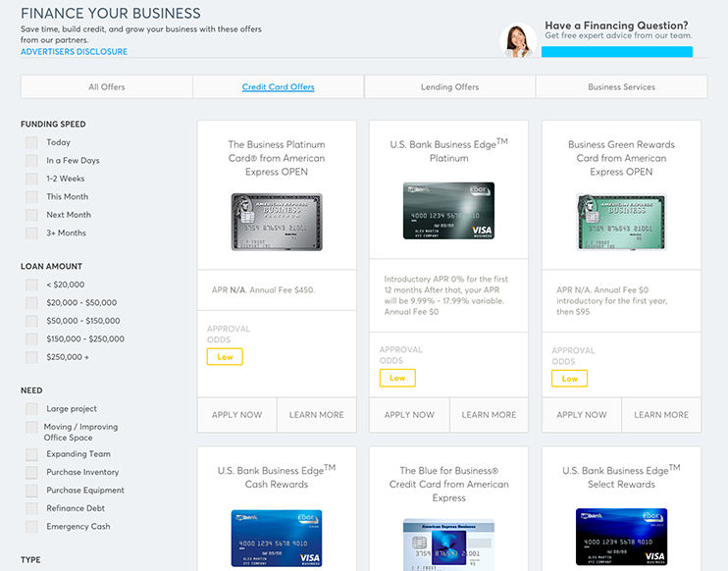Click the blue financing question button

[x=616, y=52]
